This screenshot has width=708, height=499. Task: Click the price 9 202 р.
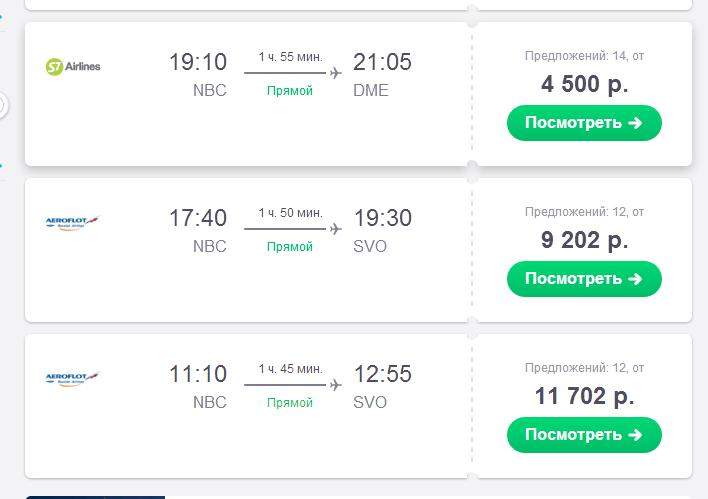pyautogui.click(x=584, y=240)
